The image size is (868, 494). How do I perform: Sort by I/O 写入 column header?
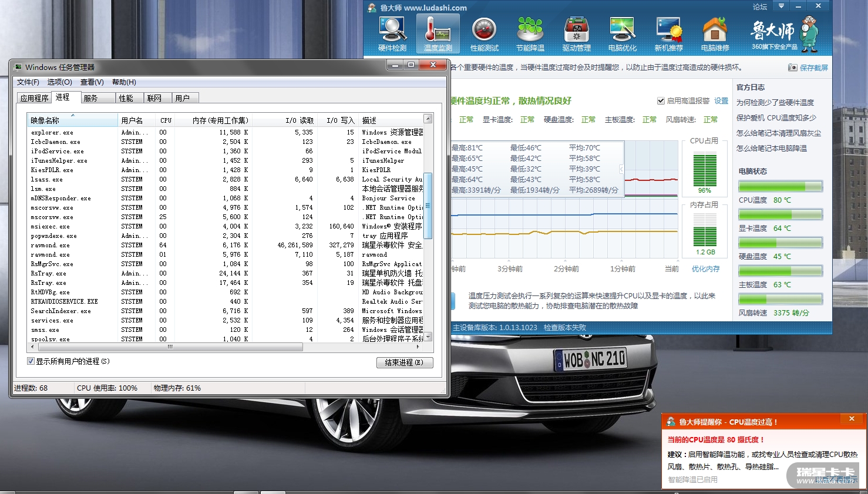point(338,120)
